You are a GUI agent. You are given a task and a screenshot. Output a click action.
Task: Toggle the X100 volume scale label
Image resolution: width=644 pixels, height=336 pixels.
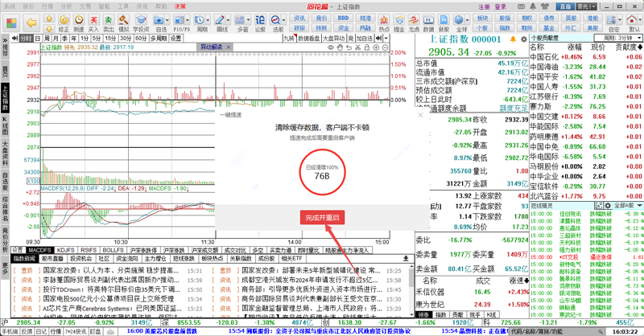pos(33,181)
